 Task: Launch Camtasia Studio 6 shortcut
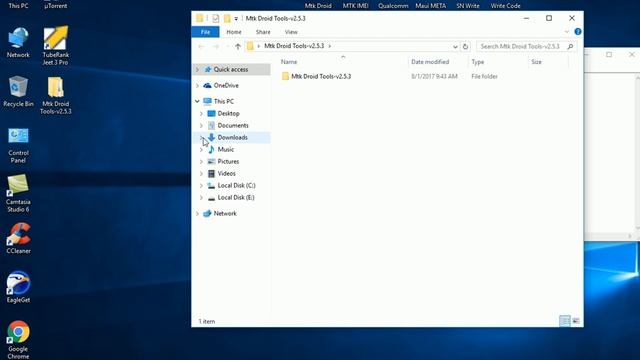coord(18,194)
